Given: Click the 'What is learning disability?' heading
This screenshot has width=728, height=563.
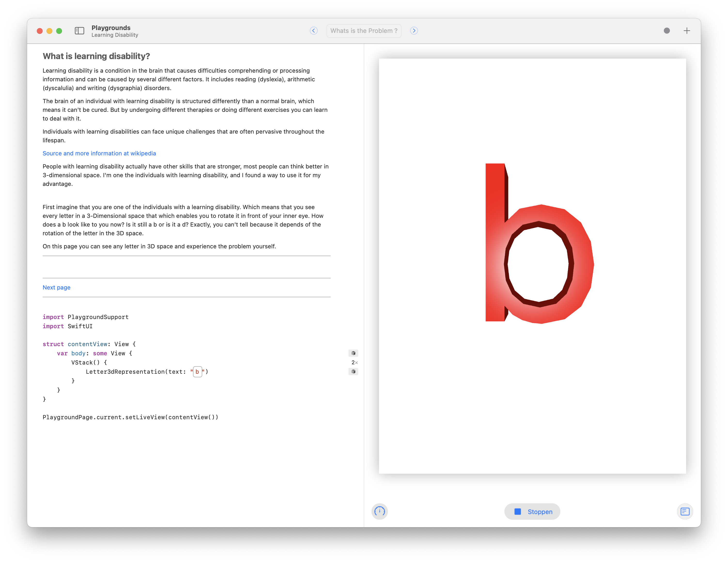Looking at the screenshot, I should coord(96,56).
